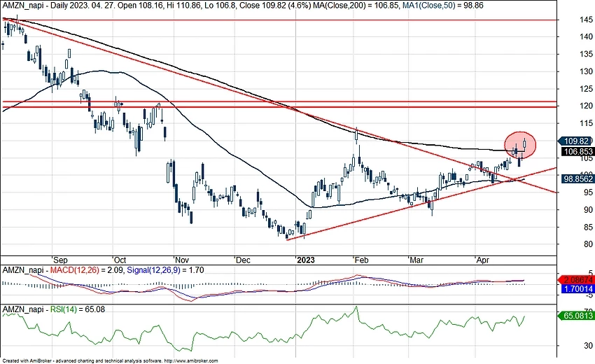The width and height of the screenshot is (595, 364).
Task: Click the Feb month marker on time axis
Action: (x=360, y=259)
